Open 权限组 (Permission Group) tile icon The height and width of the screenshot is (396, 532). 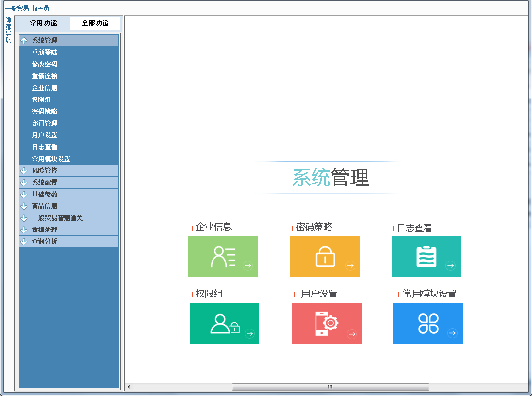coord(224,323)
